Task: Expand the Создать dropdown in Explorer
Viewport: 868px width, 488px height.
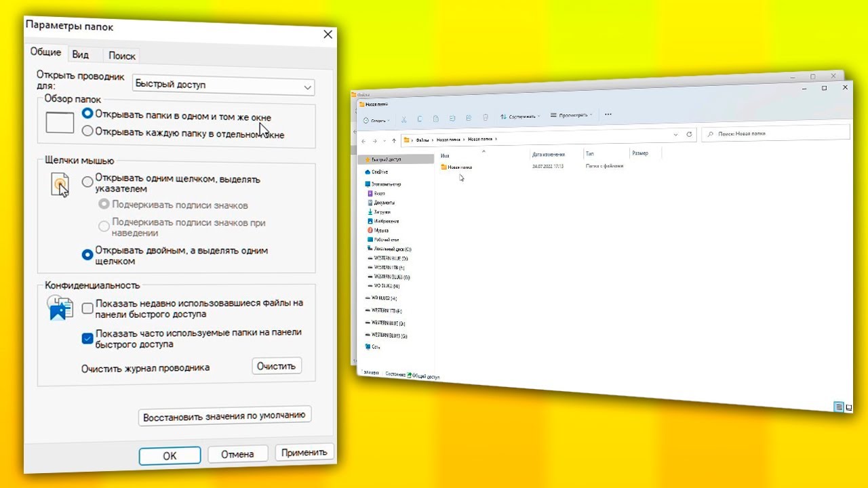Action: click(x=376, y=121)
